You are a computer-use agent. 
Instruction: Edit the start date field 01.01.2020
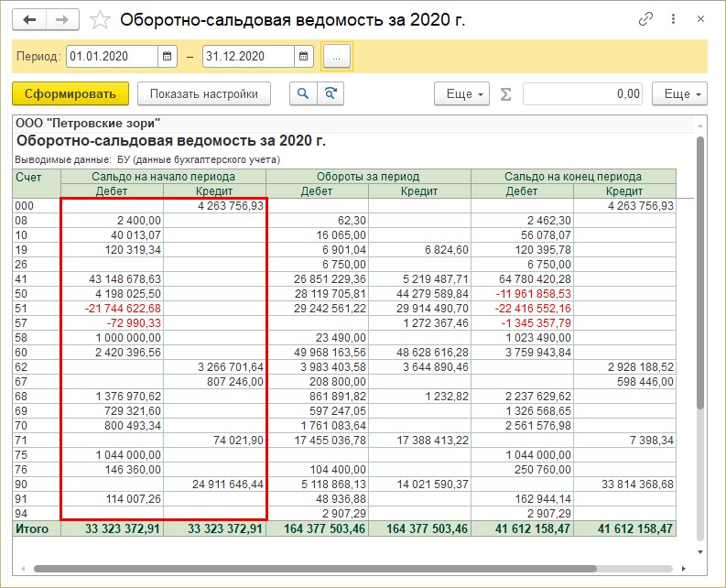pos(112,57)
